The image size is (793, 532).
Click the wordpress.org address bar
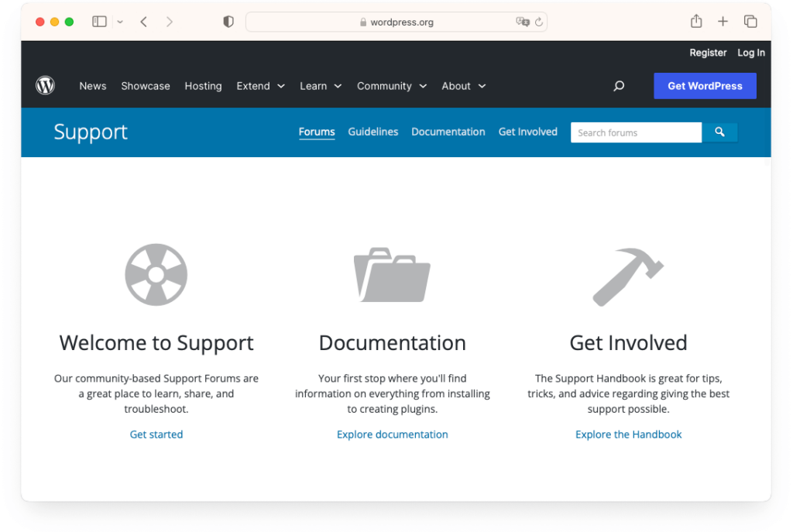point(396,22)
